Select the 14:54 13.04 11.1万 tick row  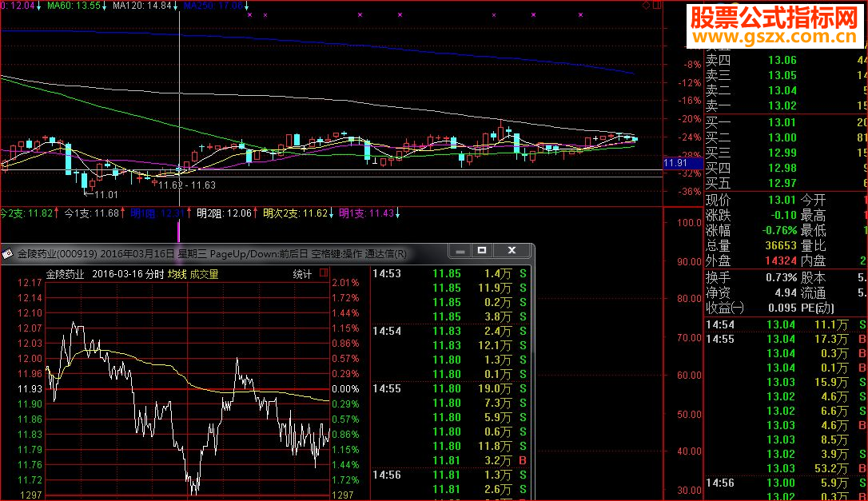(x=786, y=325)
